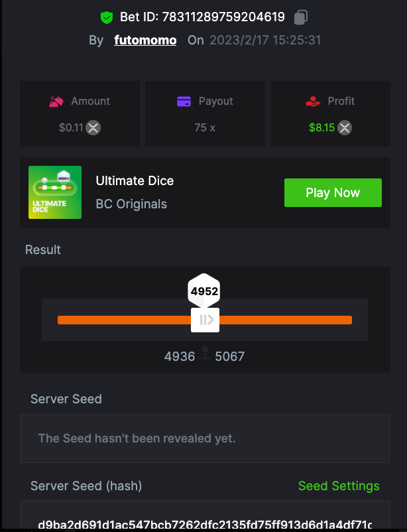Click the red Profit hand icon
This screenshot has height=532, width=407.
pos(313,101)
